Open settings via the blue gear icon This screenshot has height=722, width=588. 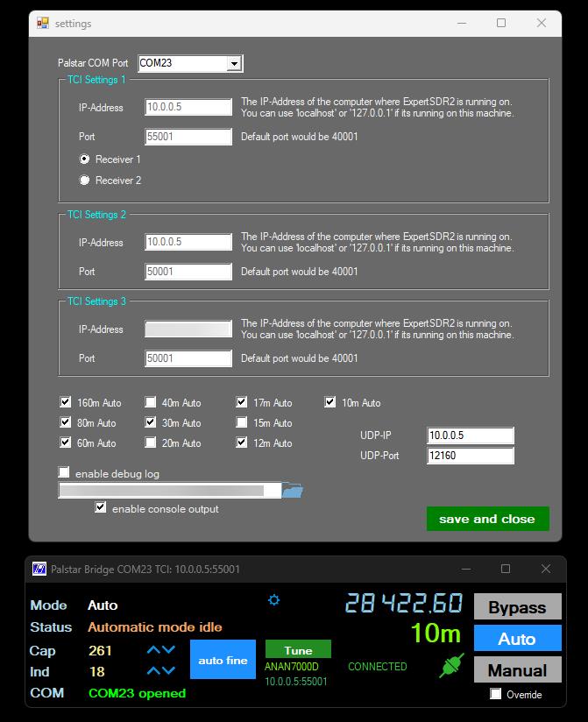[x=274, y=600]
